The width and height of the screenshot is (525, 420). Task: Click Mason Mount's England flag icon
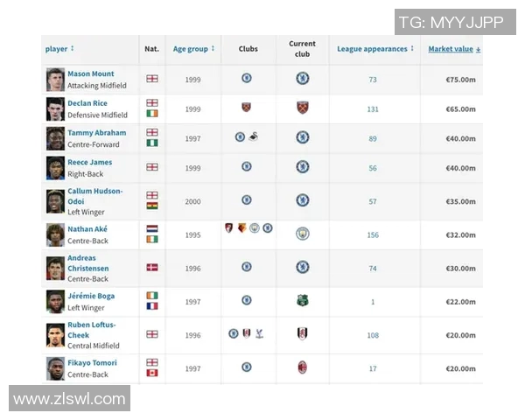tap(152, 79)
